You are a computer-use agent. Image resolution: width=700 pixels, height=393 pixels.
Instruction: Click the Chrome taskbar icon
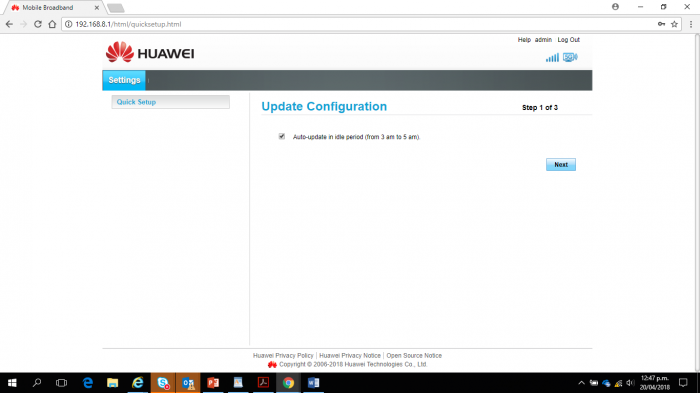288,383
